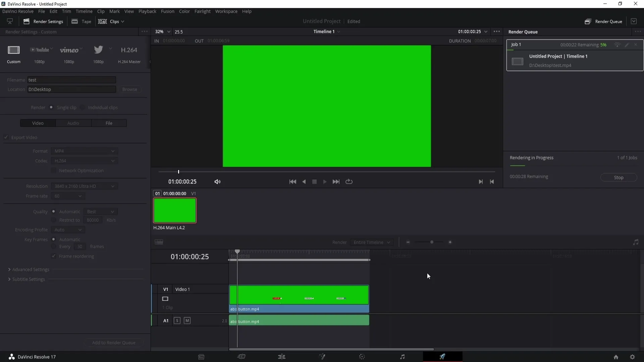This screenshot has width=644, height=362.
Task: Open the Fairlight page music icon
Action: pos(402,357)
